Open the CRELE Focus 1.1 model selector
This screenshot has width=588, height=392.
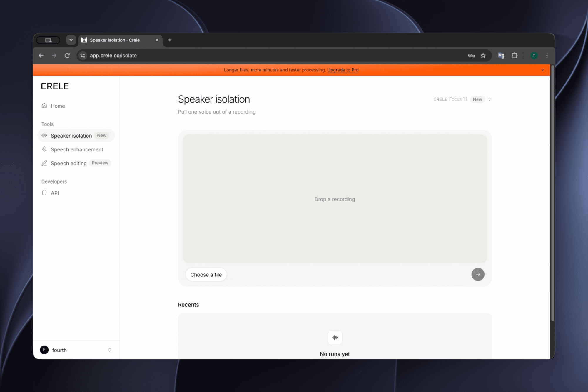click(x=462, y=99)
